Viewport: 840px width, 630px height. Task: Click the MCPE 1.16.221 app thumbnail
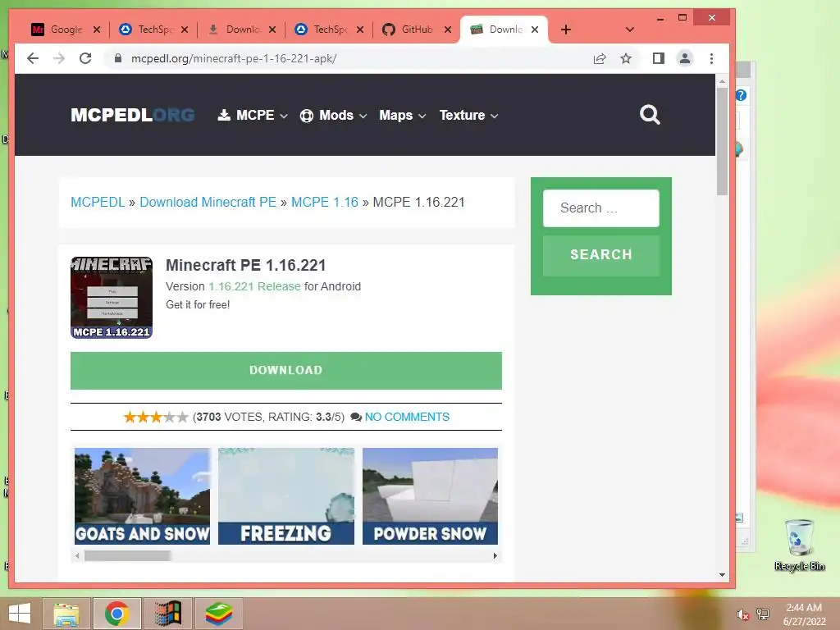tap(112, 298)
